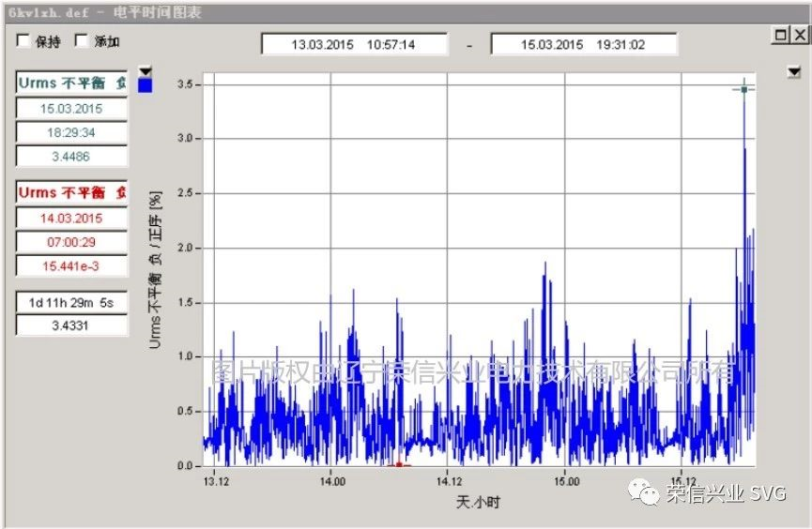
Task: Click the blue curve color swatch
Action: (x=145, y=85)
